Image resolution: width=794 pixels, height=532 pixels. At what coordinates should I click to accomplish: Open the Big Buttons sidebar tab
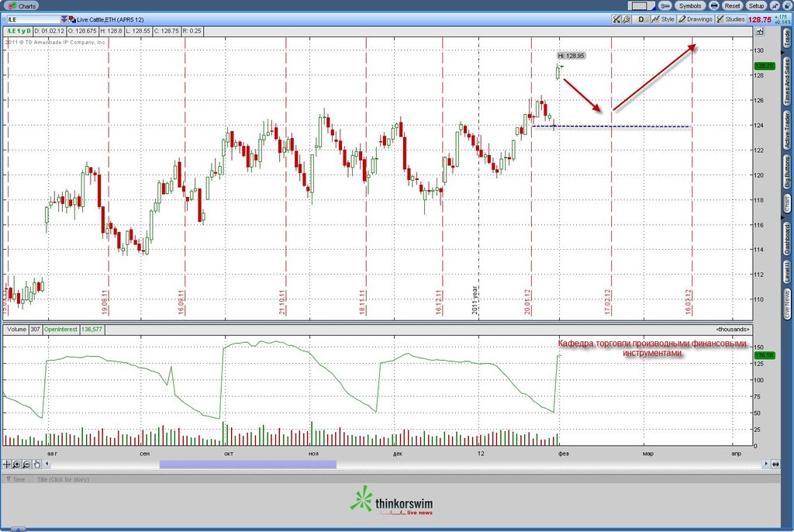(x=788, y=172)
